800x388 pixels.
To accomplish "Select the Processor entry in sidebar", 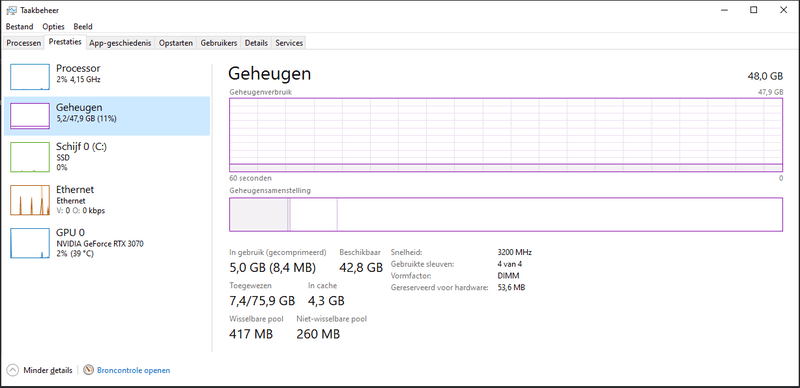I will pyautogui.click(x=107, y=77).
